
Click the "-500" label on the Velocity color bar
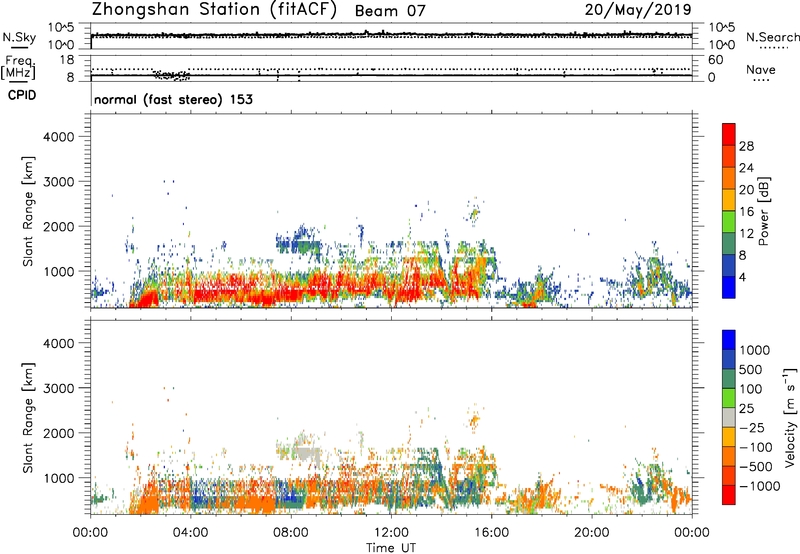pyautogui.click(x=756, y=467)
